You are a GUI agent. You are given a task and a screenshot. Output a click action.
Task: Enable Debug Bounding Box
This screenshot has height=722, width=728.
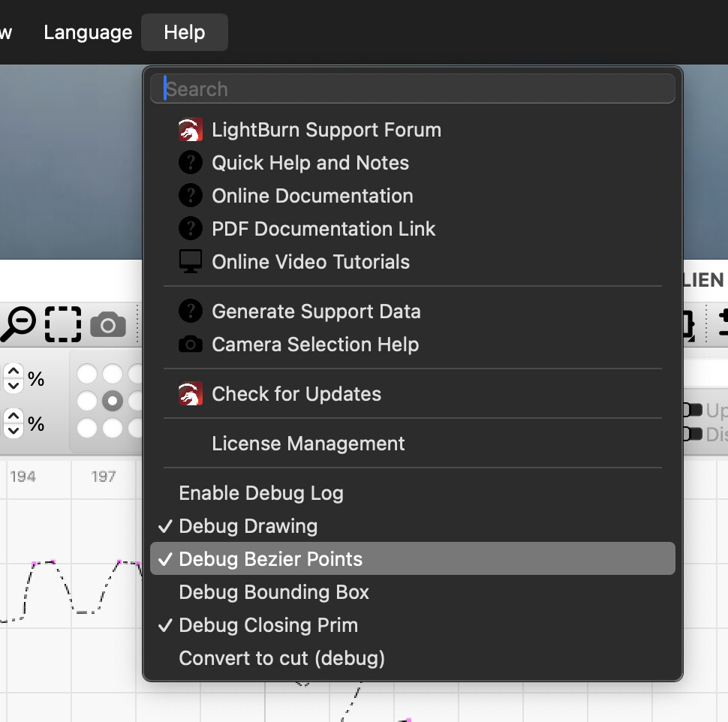pyautogui.click(x=412, y=592)
